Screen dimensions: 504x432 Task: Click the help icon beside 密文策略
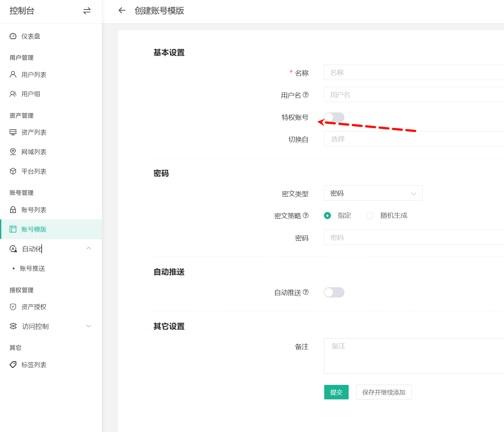tap(306, 216)
